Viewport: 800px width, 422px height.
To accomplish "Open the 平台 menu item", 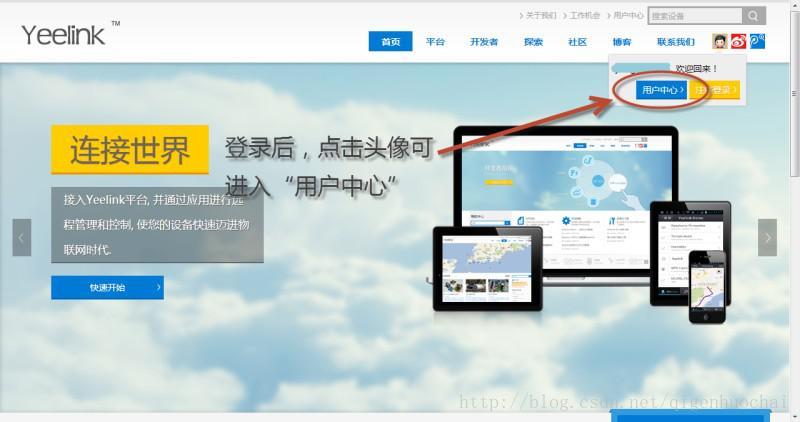I will tap(435, 41).
